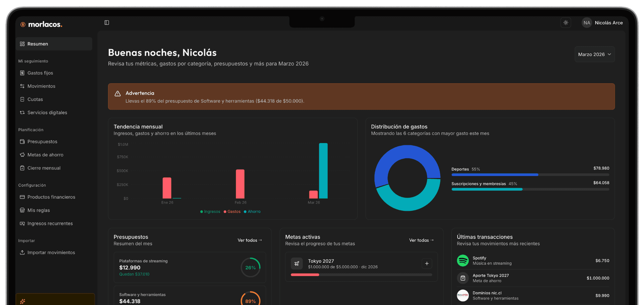Collapse the sidebar with the panel icon
The width and height of the screenshot is (644, 305).
(107, 22)
